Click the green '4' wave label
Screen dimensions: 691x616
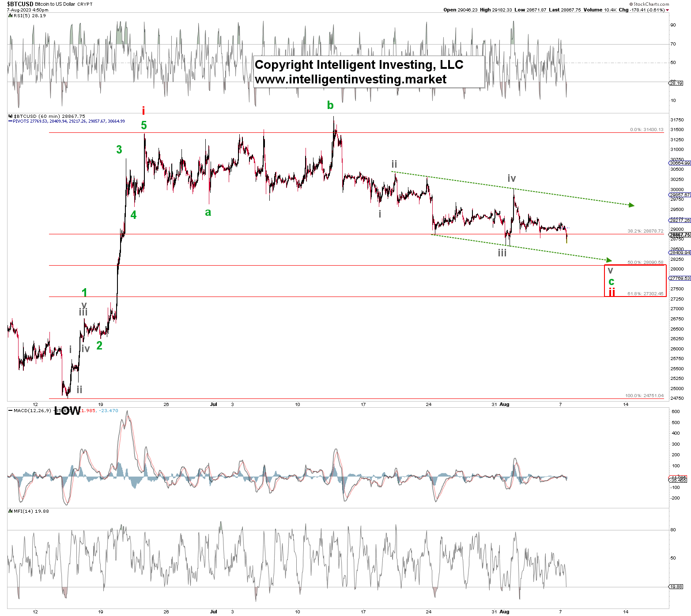(134, 215)
